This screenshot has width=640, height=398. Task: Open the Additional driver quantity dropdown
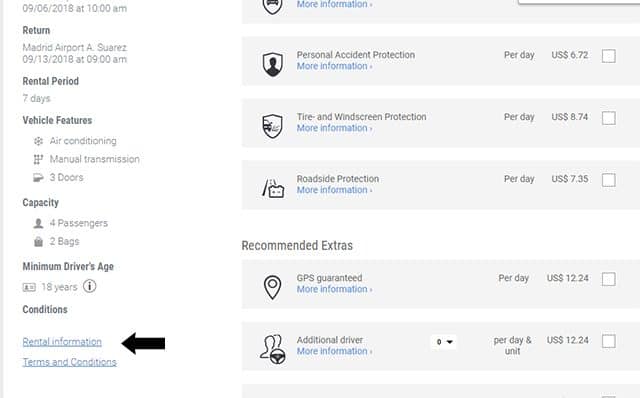[x=444, y=342]
